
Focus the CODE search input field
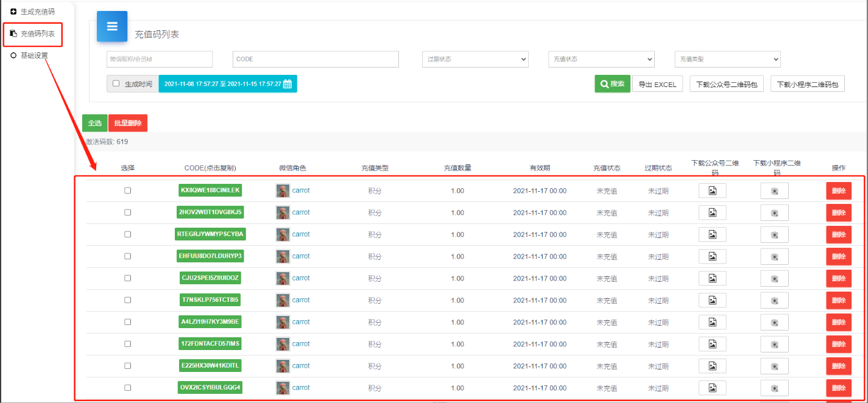coord(316,59)
